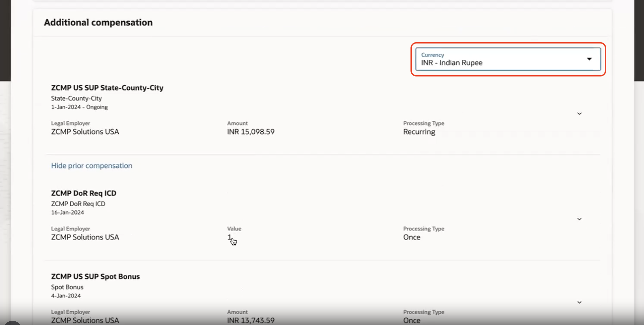
Task: Click the 1-Jan-2024 - Ongoing date range
Action: pyautogui.click(x=79, y=107)
